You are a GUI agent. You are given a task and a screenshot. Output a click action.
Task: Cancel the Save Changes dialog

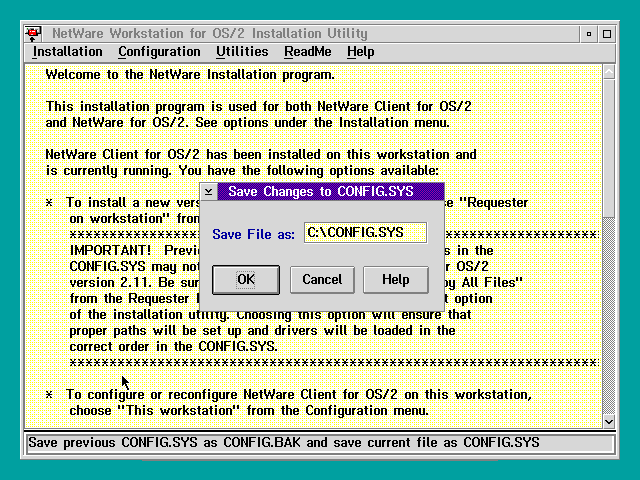click(x=322, y=280)
